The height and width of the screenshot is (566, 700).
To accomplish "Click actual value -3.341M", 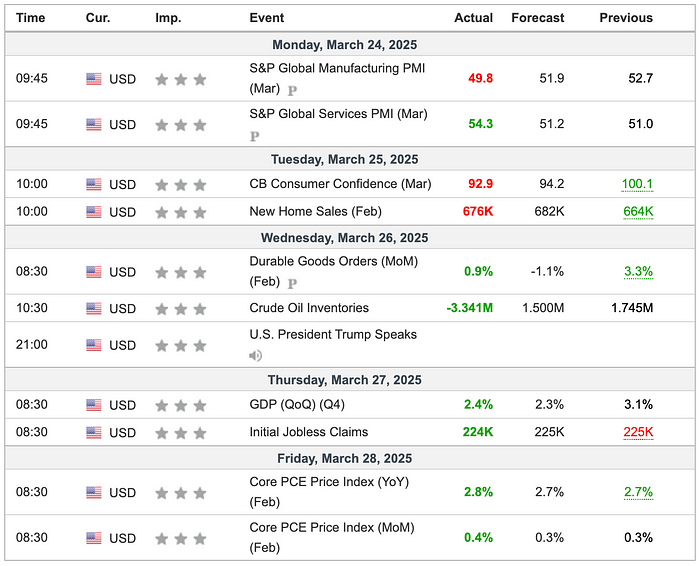I will click(470, 308).
